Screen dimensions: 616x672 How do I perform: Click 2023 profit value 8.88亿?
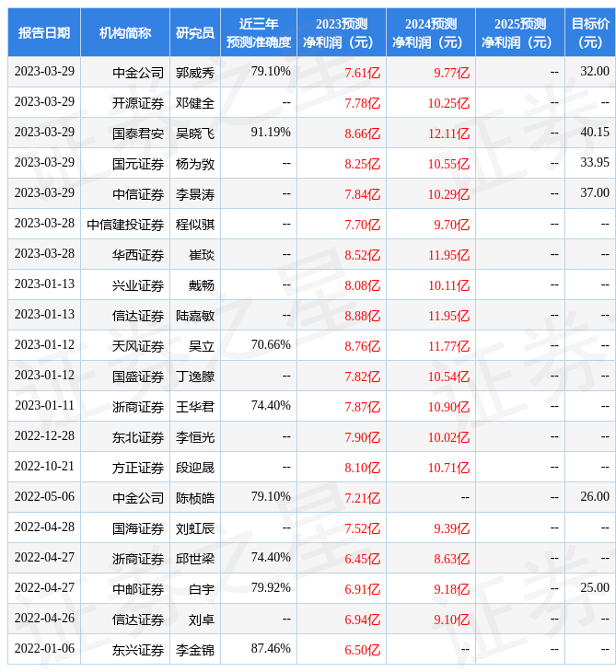pyautogui.click(x=363, y=316)
